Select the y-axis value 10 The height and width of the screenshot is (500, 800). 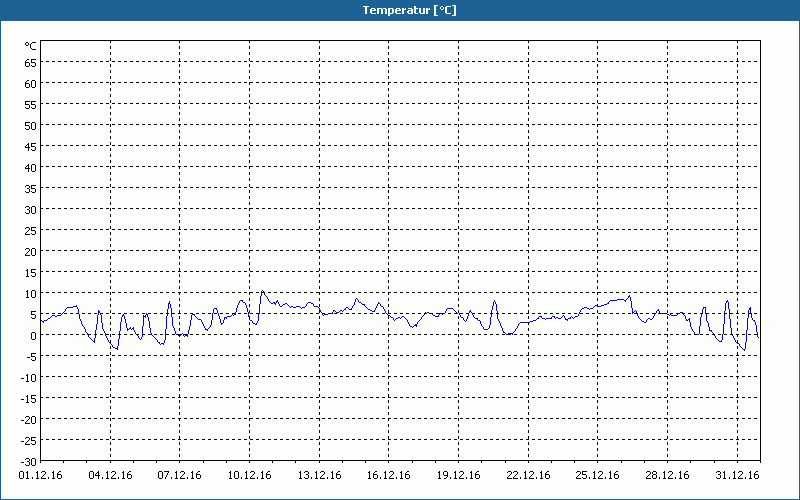click(x=31, y=293)
